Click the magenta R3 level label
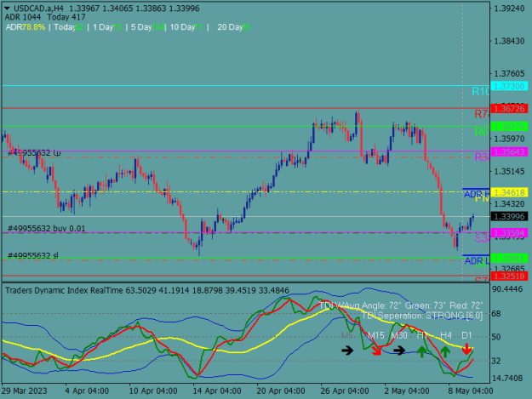Viewport: 532px width, 399px height. (x=482, y=157)
